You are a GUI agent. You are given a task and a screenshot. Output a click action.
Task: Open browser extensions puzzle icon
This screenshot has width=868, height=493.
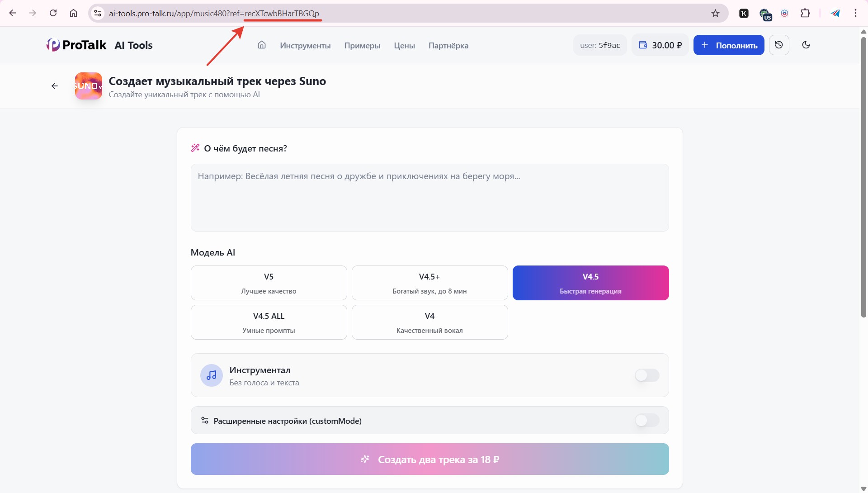[805, 13]
